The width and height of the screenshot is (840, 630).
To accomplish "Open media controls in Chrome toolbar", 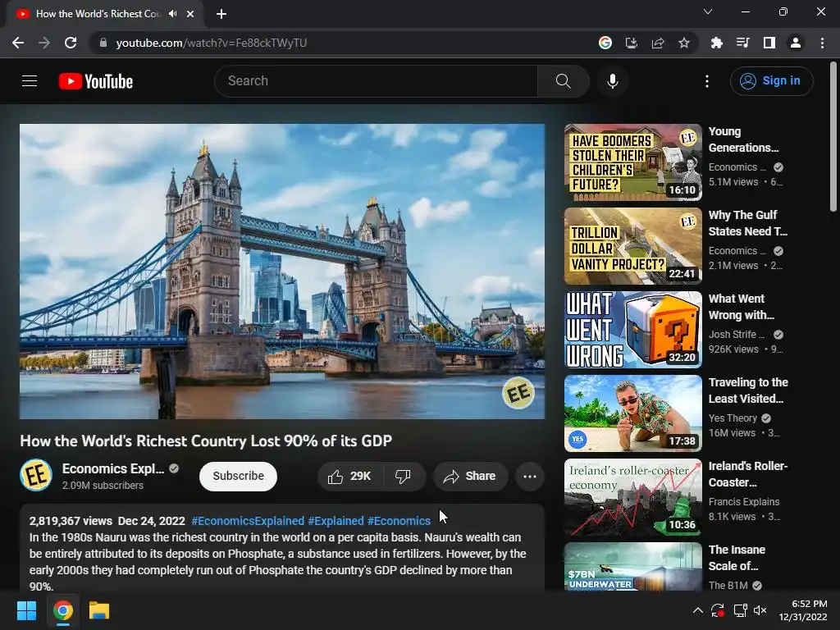I will click(742, 43).
